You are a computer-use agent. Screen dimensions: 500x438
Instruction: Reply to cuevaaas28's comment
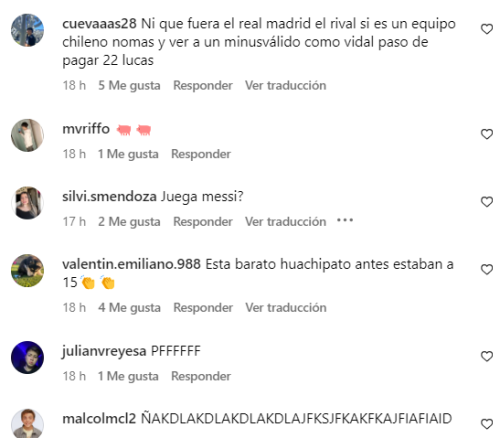coord(203,85)
